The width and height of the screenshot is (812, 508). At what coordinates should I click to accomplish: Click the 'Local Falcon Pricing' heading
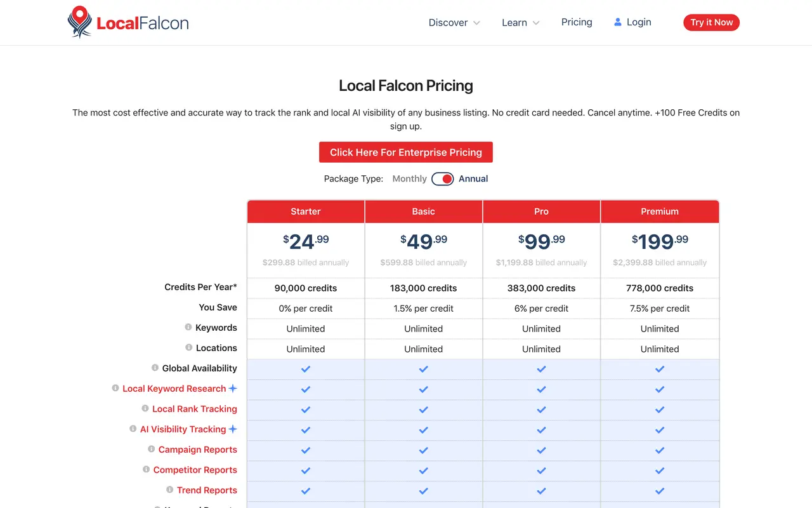pyautogui.click(x=406, y=86)
